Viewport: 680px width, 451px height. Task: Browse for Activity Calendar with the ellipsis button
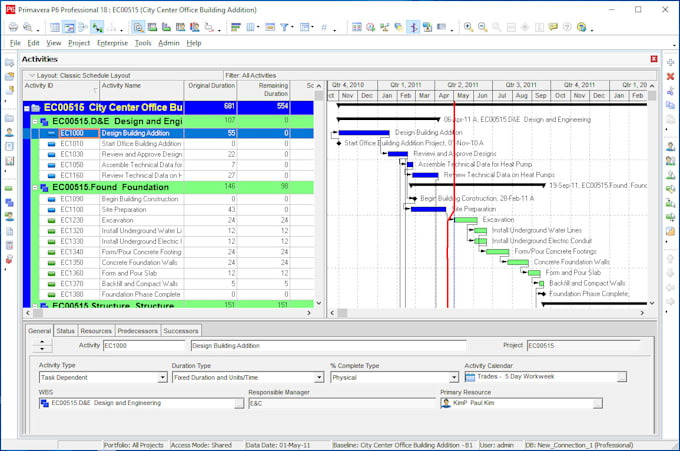[622, 377]
